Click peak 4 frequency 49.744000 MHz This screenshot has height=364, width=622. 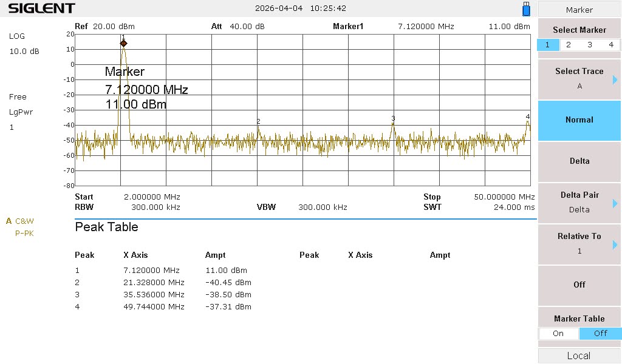coord(154,307)
